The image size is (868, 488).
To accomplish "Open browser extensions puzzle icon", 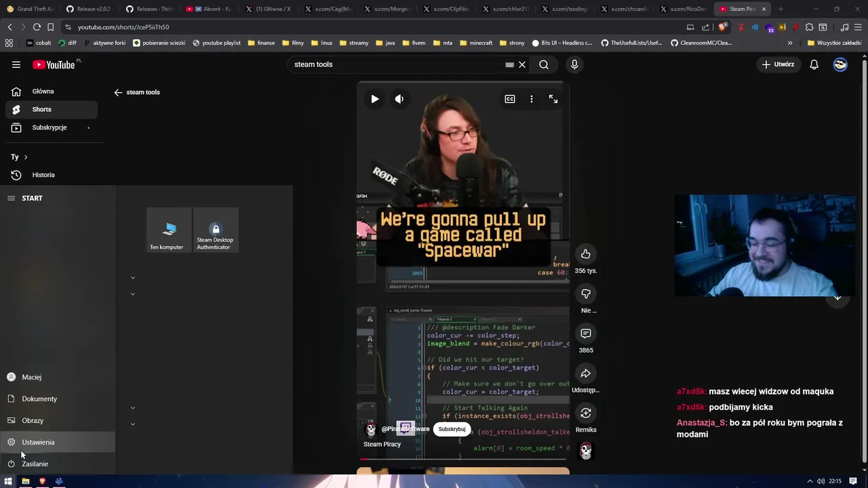I will (x=809, y=27).
